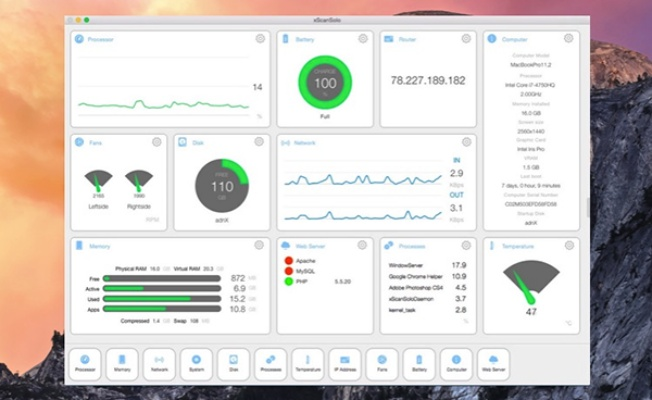
Task: Open settings gear on Battery panel
Action: click(364, 39)
